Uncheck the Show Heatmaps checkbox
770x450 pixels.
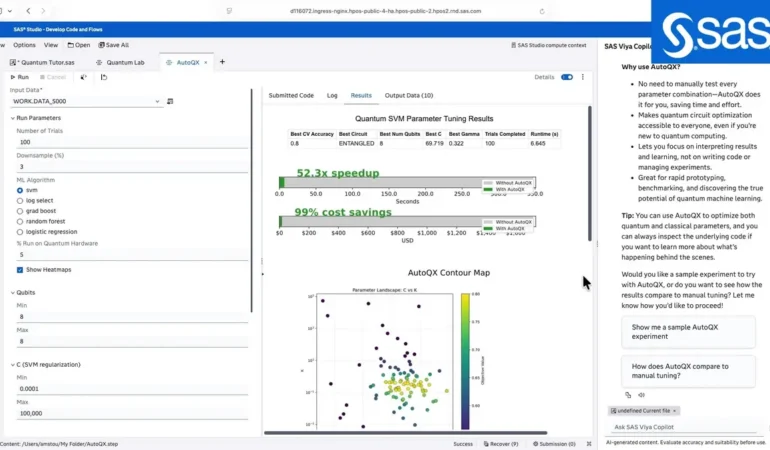point(20,270)
